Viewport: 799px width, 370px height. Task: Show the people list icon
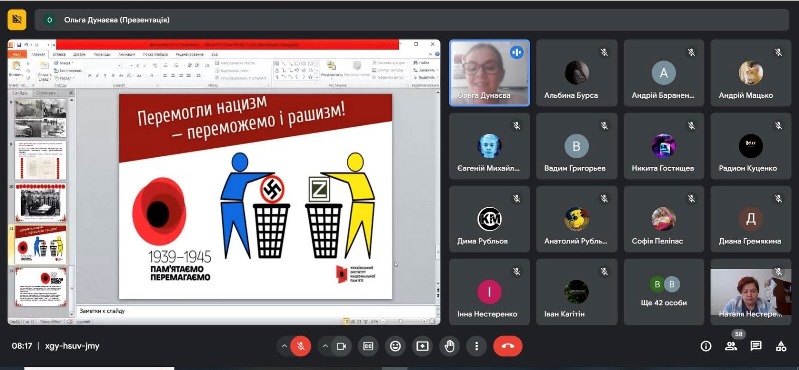(x=731, y=347)
